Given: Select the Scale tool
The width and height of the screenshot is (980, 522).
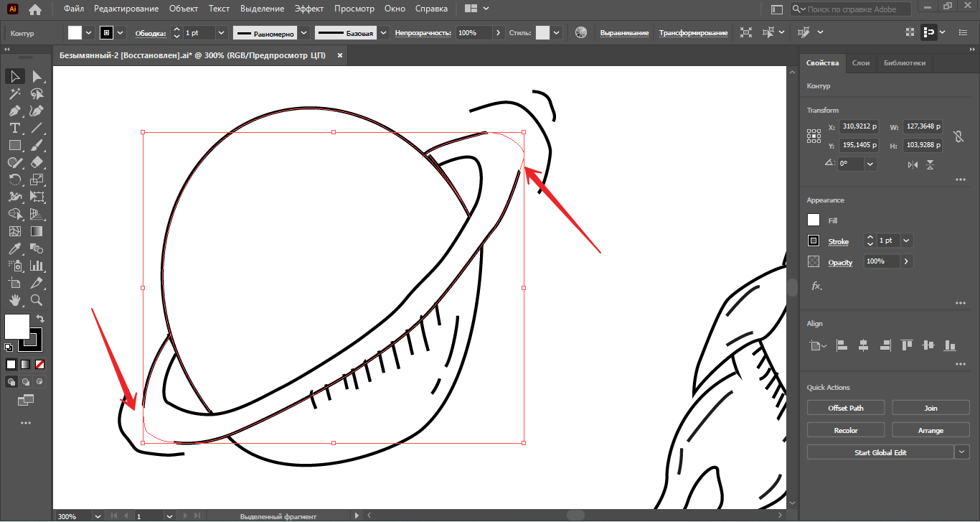Looking at the screenshot, I should click(x=37, y=180).
